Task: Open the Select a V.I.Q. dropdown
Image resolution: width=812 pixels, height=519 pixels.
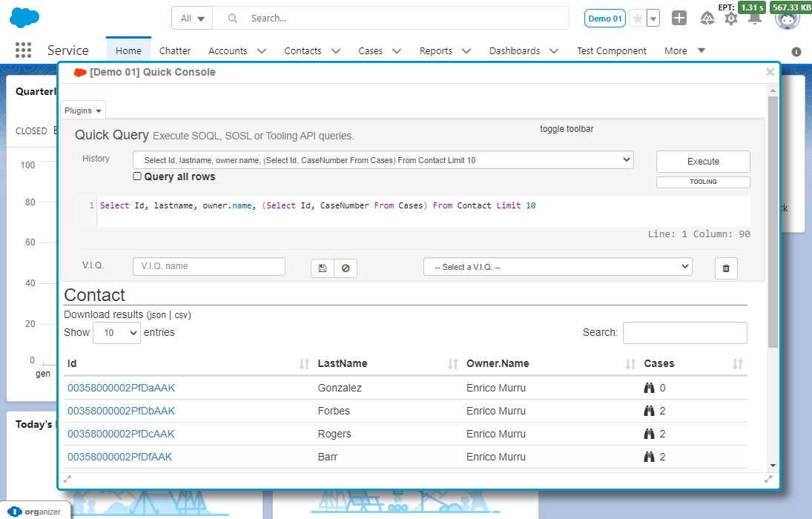Action: coord(558,267)
